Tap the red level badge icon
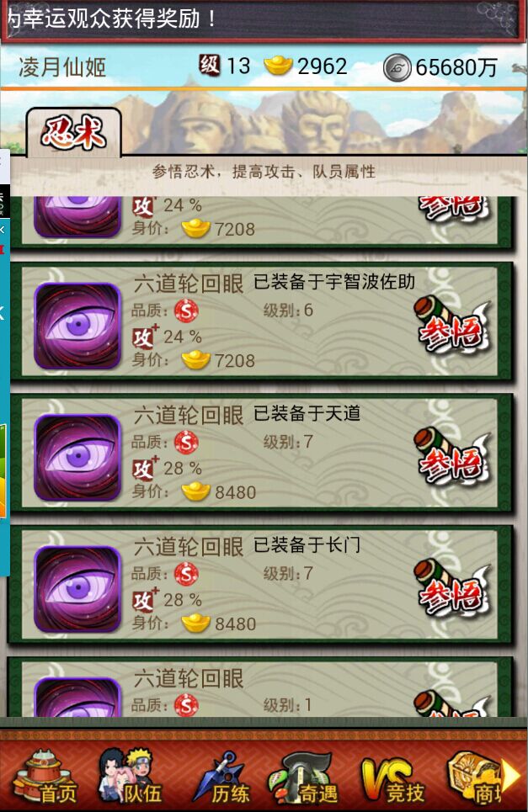The height and width of the screenshot is (812, 528). tap(210, 66)
